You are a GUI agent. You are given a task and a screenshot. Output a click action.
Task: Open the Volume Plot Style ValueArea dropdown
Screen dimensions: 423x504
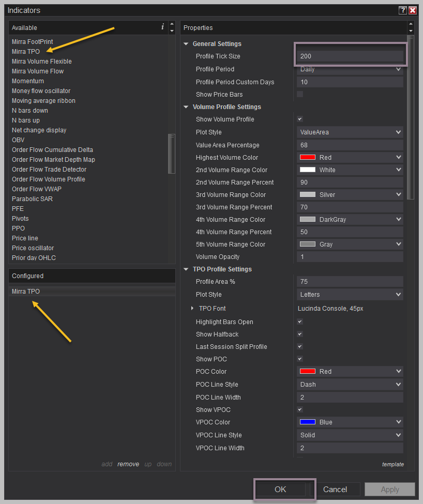(x=350, y=132)
